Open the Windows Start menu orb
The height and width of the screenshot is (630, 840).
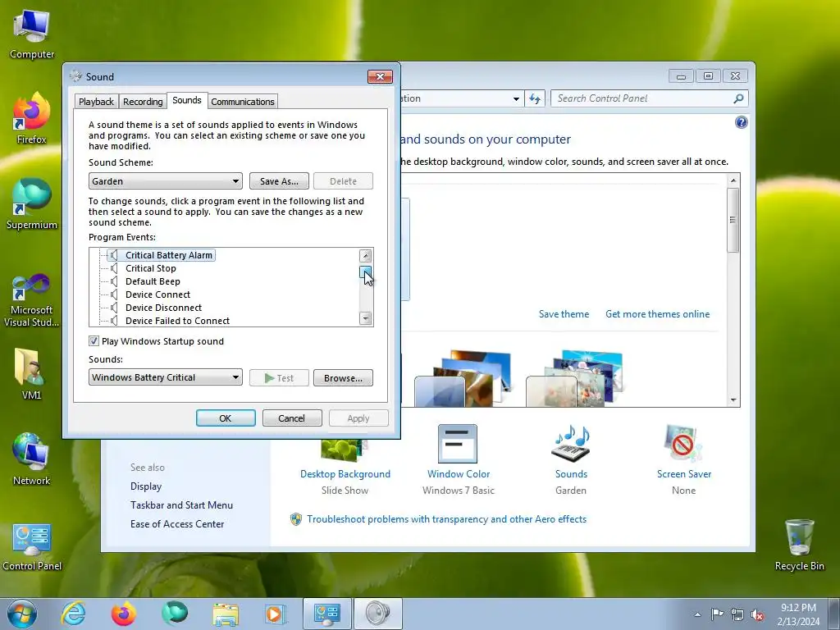click(x=22, y=614)
